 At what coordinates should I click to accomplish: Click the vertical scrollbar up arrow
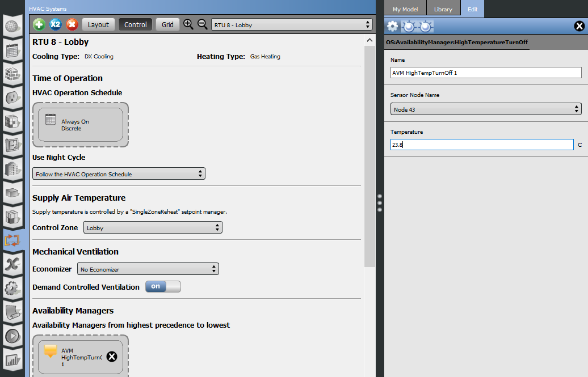pyautogui.click(x=369, y=40)
